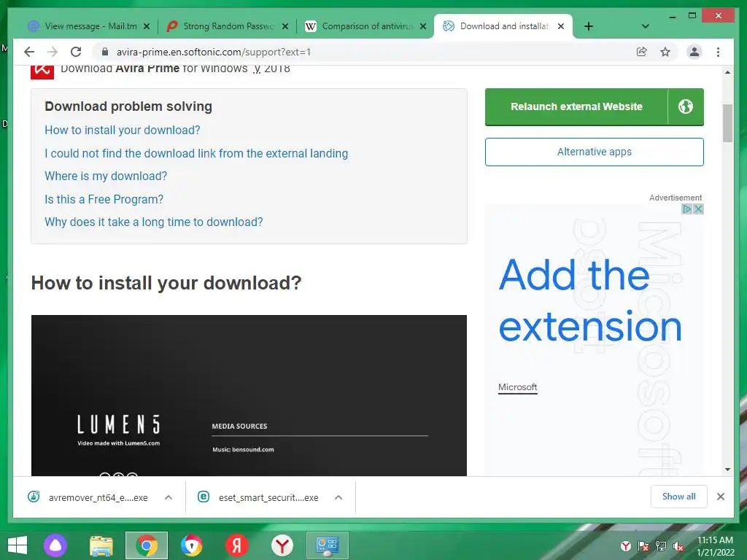Play the Lumen5 install video
This screenshot has height=560, width=747.
pyautogui.click(x=249, y=395)
